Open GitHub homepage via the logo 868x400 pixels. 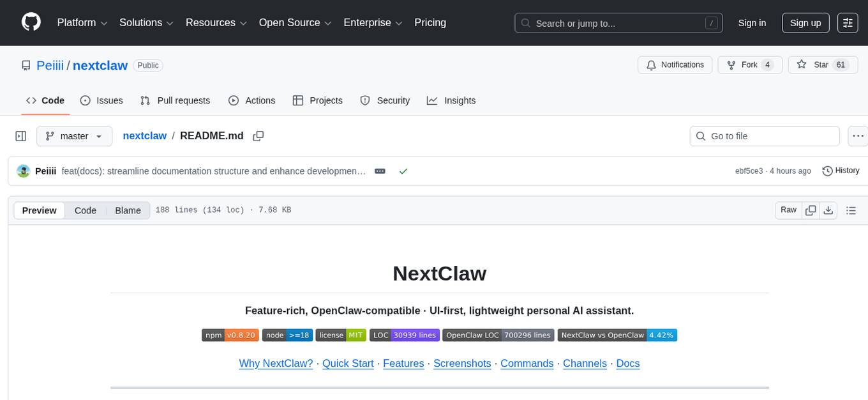(x=31, y=22)
